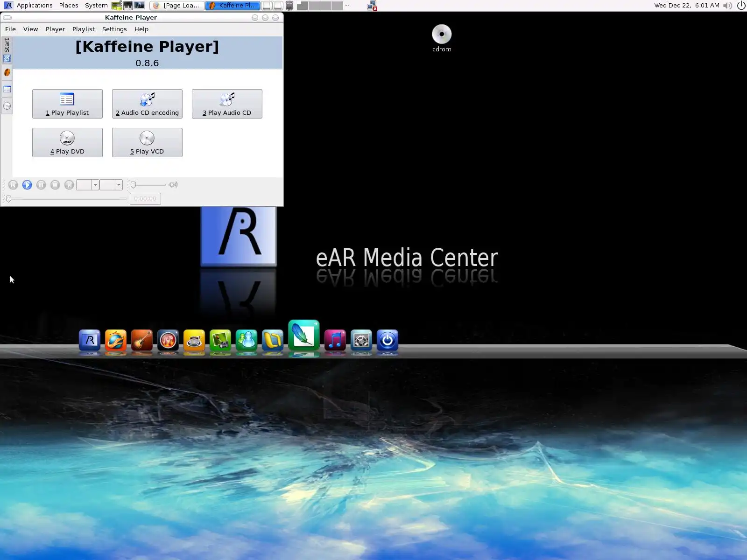Open the Help menu
Image resolution: width=747 pixels, height=560 pixels.
(x=141, y=29)
